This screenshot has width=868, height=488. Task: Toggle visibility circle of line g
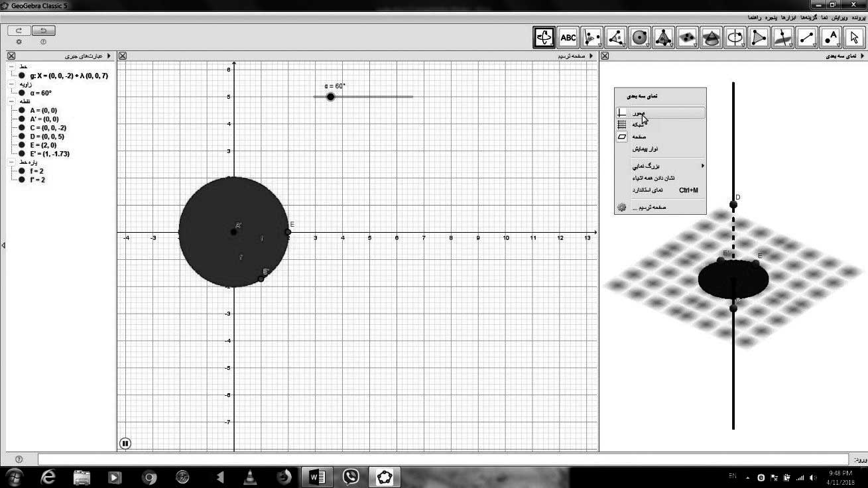22,76
